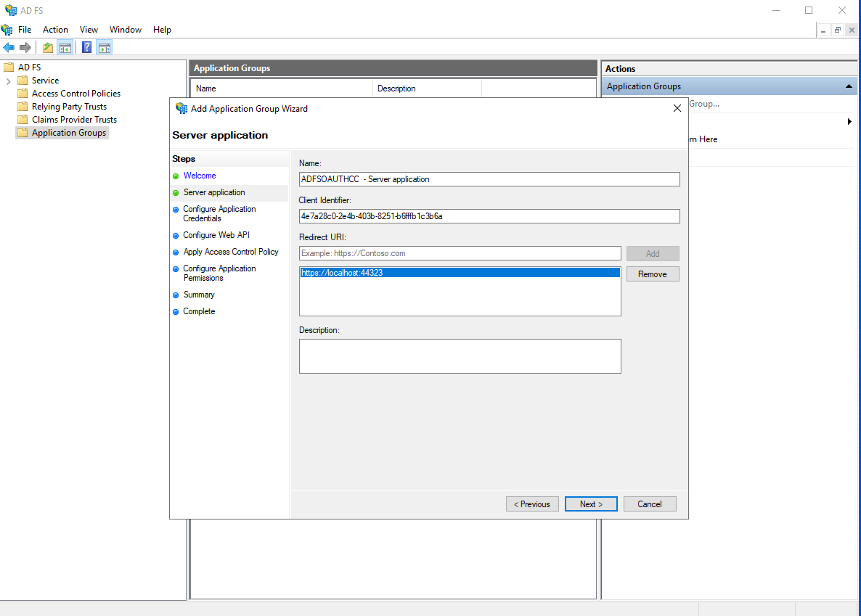The image size is (861, 616).
Task: Open Help via the question mark toolbar icon
Action: coord(86,48)
